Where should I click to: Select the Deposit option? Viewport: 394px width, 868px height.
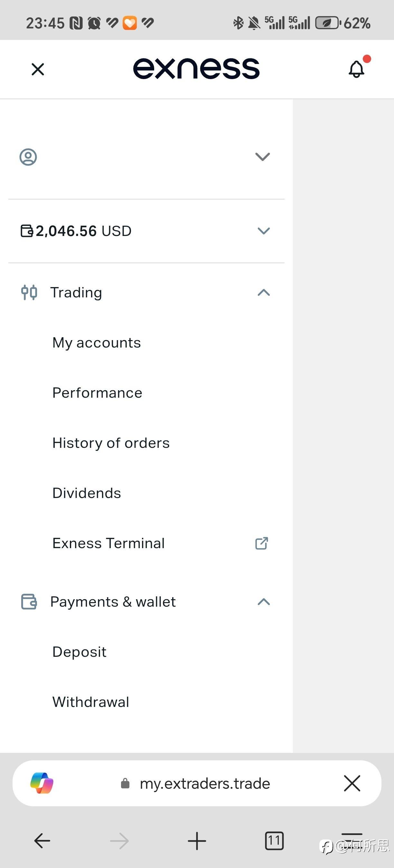click(x=79, y=652)
